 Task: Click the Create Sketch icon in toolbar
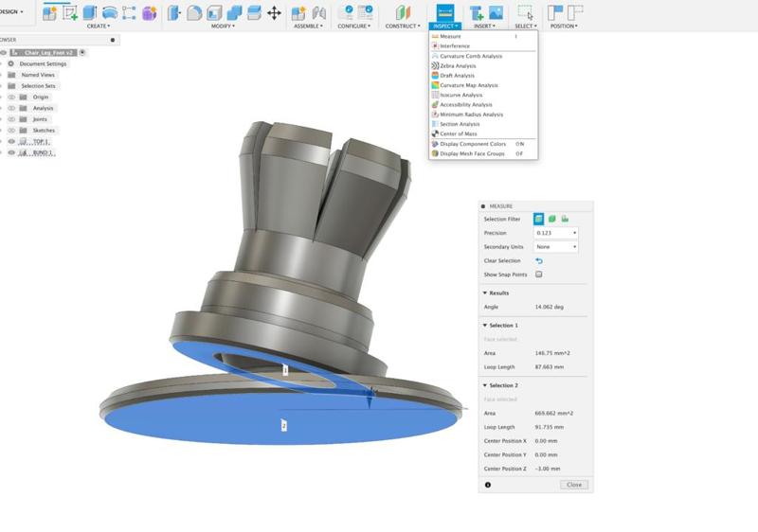pos(69,13)
